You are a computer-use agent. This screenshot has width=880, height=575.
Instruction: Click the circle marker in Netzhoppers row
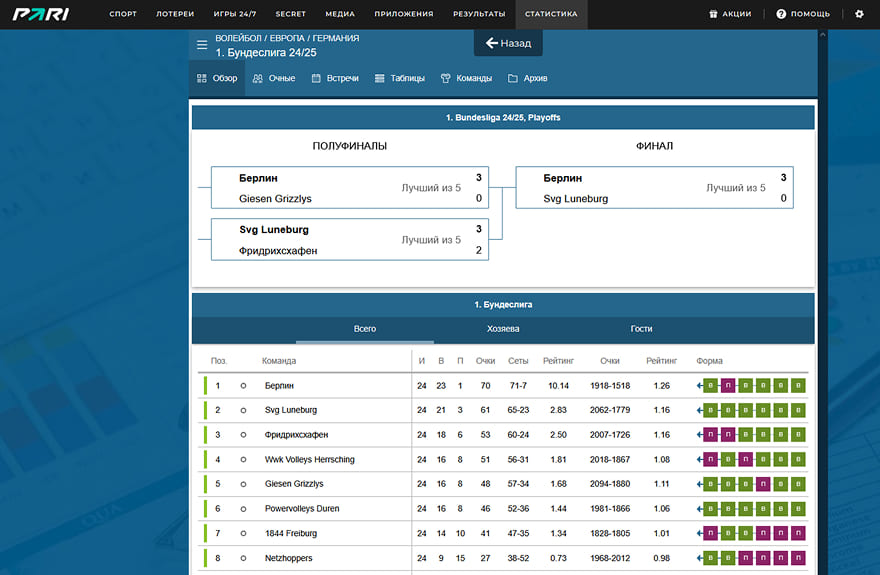(243, 558)
